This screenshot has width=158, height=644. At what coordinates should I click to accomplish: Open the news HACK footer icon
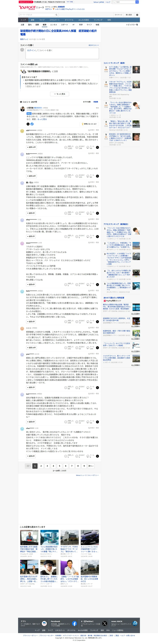pos(135,623)
